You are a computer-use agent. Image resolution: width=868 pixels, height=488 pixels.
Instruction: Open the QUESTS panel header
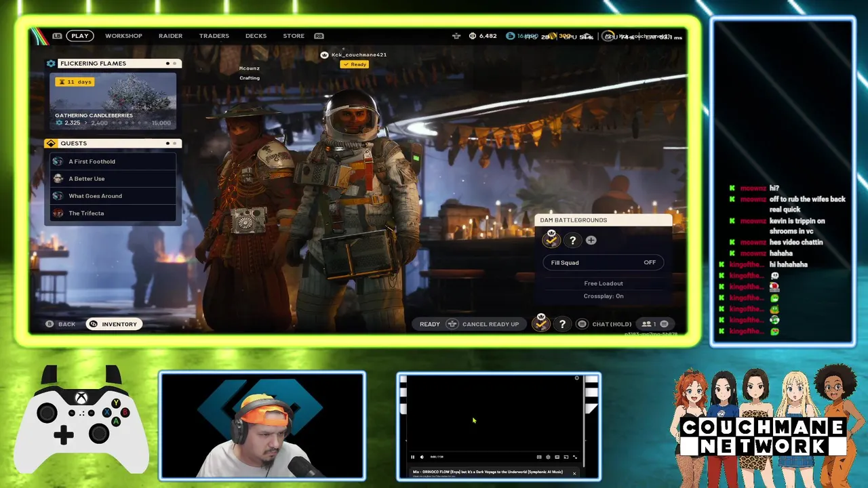[x=113, y=143]
